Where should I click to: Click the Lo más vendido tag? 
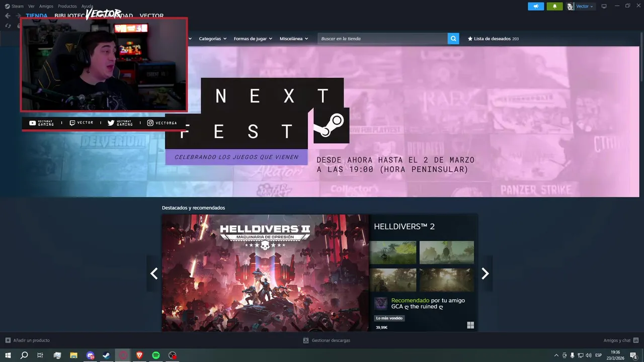click(x=389, y=318)
